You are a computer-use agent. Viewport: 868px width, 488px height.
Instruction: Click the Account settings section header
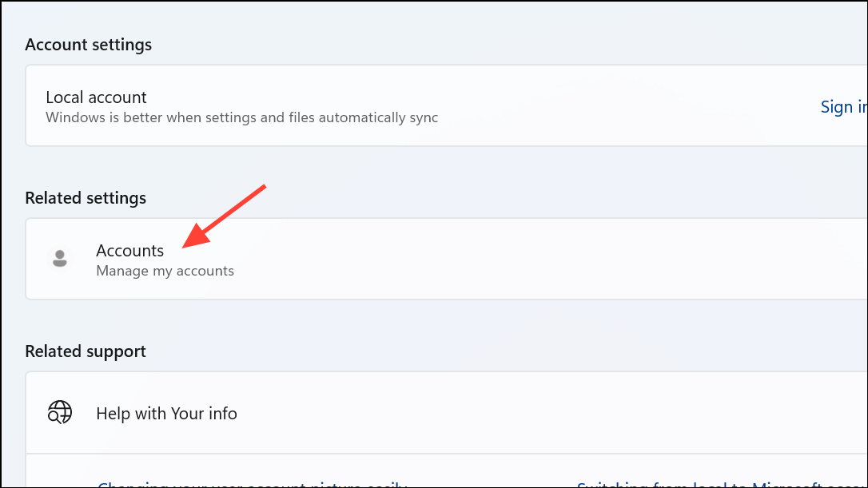88,45
